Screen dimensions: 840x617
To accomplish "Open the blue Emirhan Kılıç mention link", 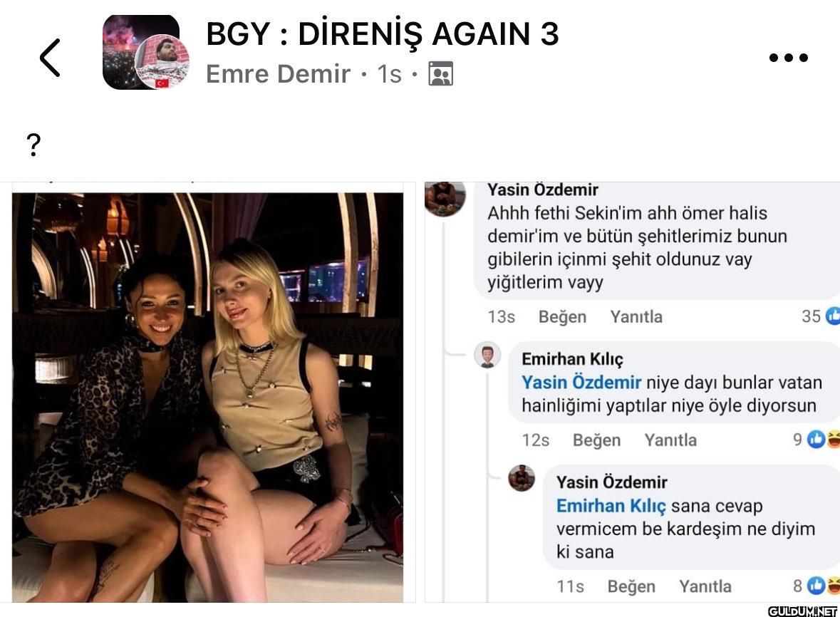I will pos(611,506).
